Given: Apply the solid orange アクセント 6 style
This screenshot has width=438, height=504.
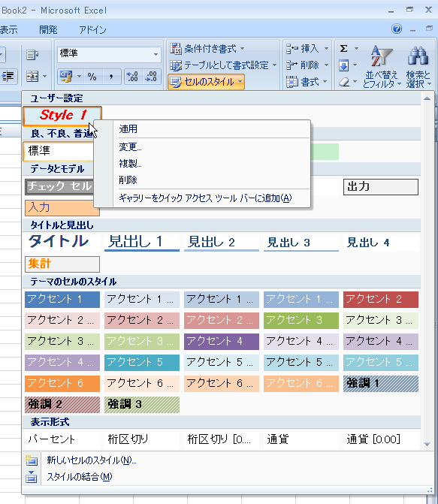Looking at the screenshot, I should click(x=62, y=384).
